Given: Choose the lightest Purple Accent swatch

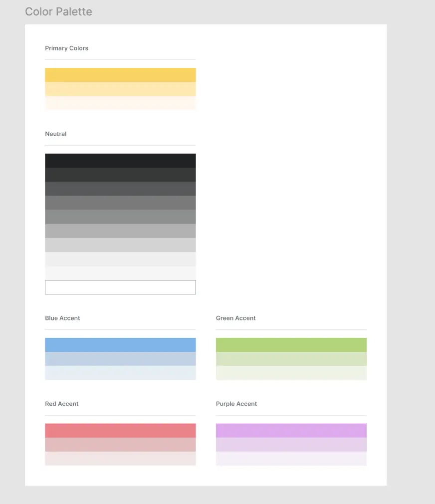Looking at the screenshot, I should [x=291, y=459].
